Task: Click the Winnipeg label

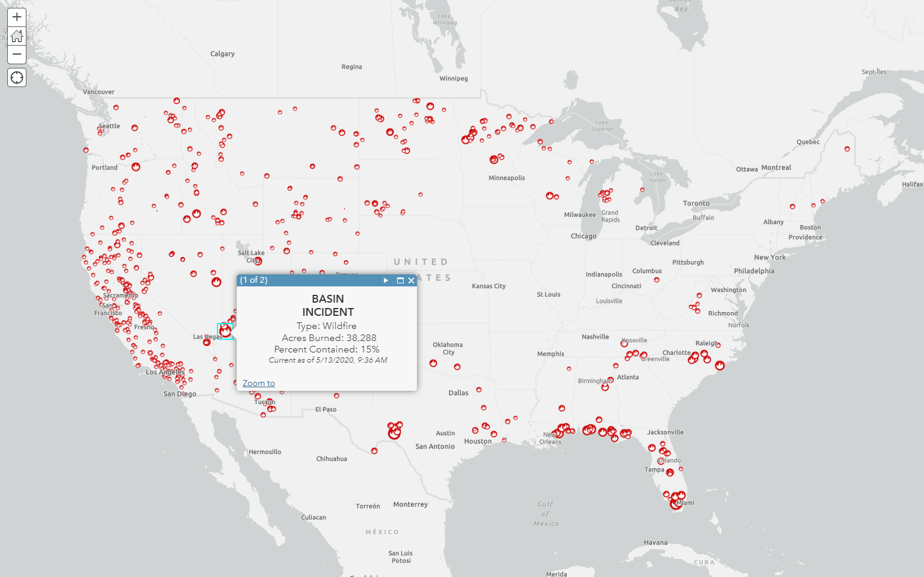Action: [x=454, y=79]
